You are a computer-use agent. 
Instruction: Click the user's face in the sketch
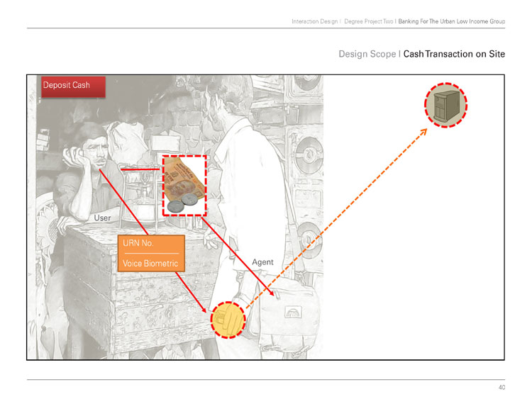tap(96, 148)
